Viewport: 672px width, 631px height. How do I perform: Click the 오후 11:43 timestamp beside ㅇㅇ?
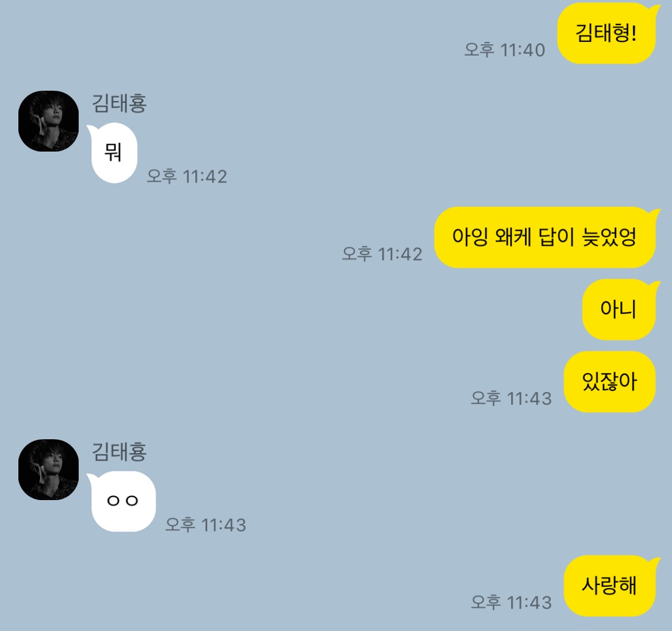click(x=206, y=525)
